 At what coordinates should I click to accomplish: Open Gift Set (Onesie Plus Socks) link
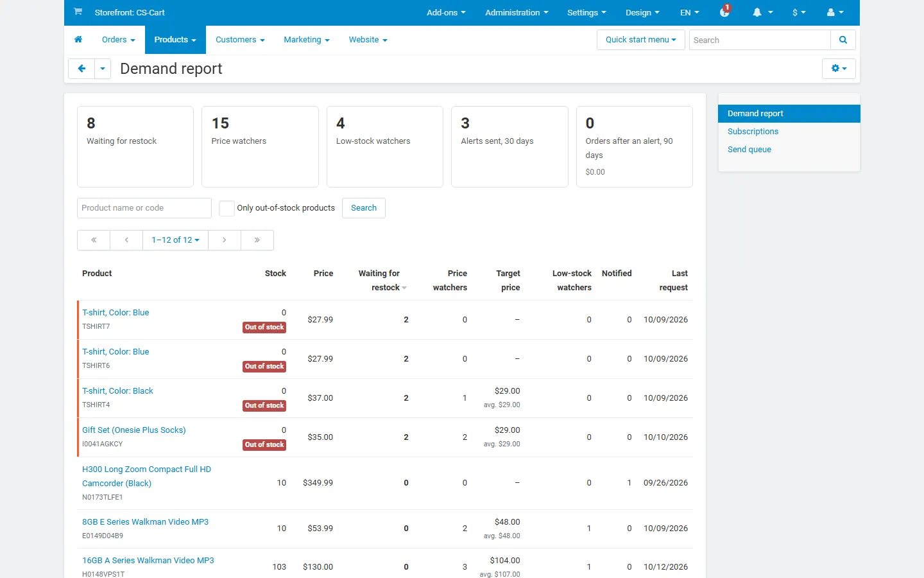pos(134,430)
